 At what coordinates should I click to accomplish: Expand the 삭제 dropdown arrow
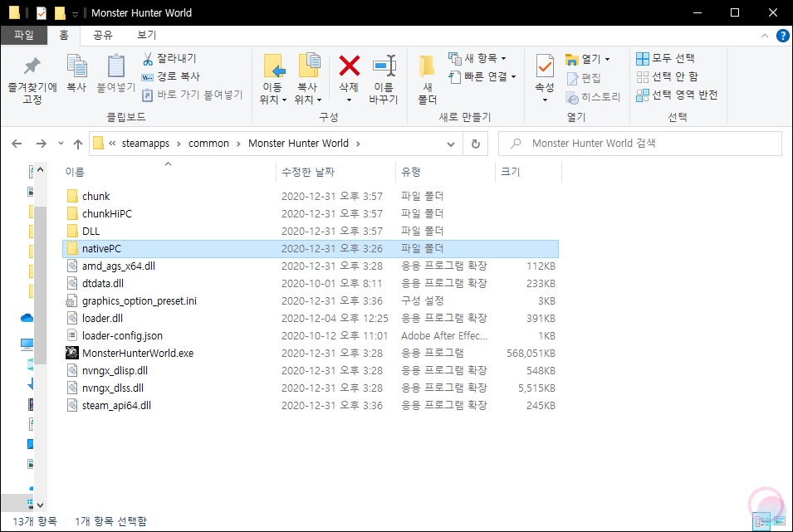pos(349,100)
